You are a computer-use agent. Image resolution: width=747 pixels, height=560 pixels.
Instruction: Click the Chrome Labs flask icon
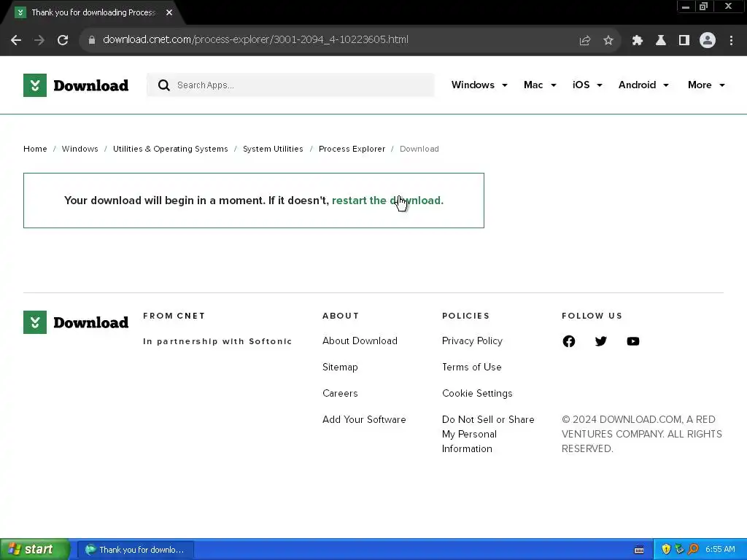(x=661, y=41)
